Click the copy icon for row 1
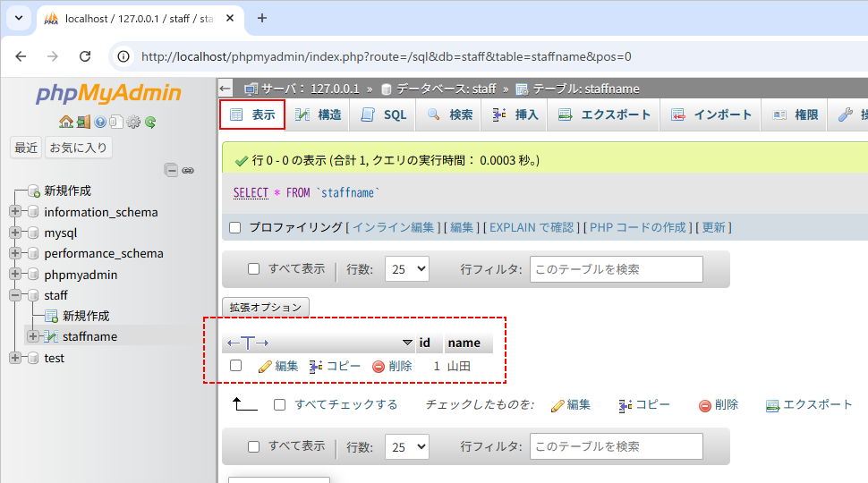868x483 pixels. (316, 366)
